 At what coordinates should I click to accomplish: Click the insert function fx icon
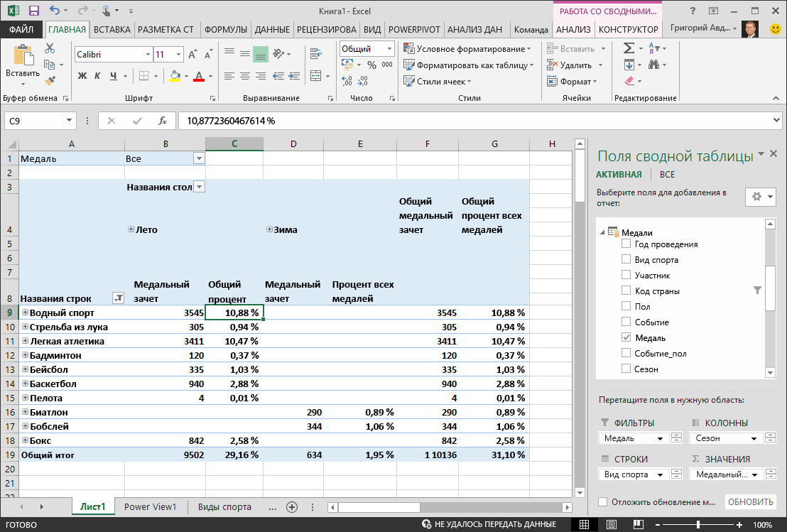click(x=162, y=121)
